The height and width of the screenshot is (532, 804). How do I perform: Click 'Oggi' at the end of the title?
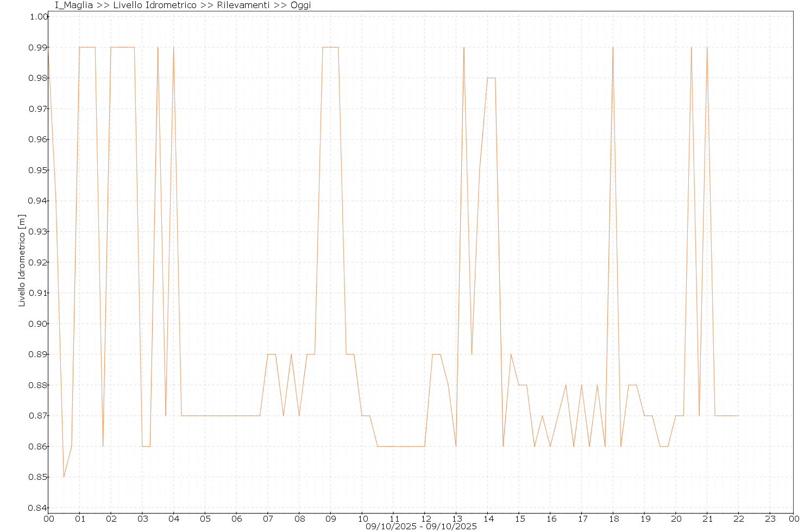[300, 5]
